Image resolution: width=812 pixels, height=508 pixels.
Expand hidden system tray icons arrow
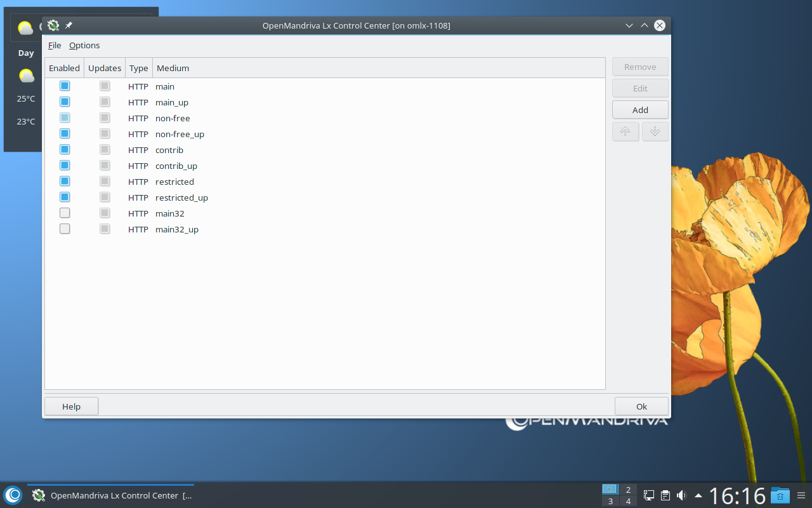698,495
